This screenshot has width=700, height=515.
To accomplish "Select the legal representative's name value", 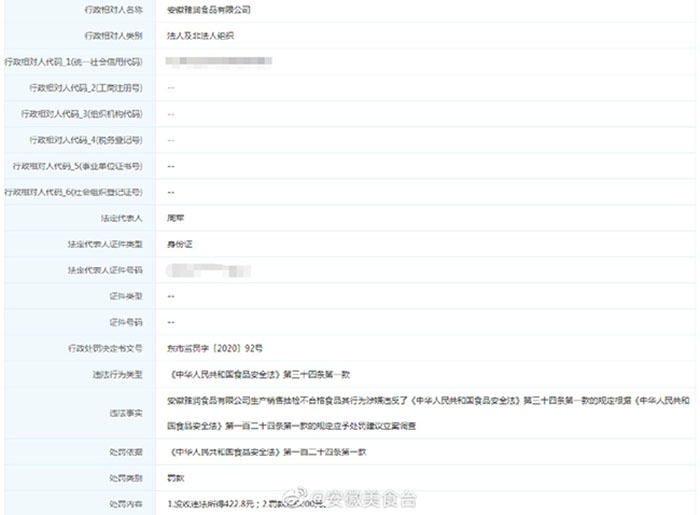I will point(175,218).
